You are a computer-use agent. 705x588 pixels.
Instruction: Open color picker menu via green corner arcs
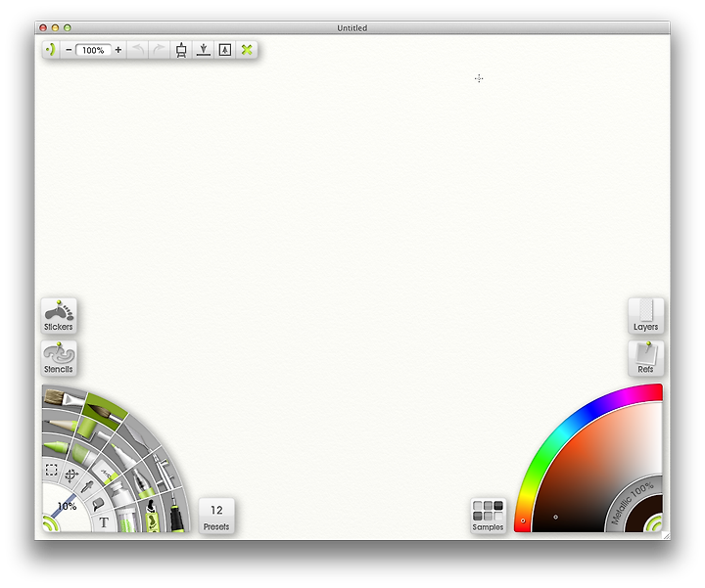coord(655,524)
